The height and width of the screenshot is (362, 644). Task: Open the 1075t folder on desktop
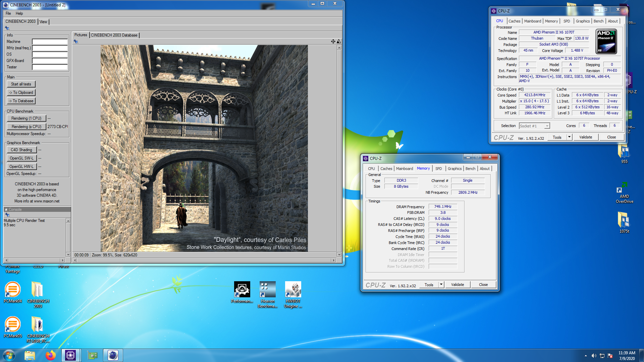click(624, 222)
